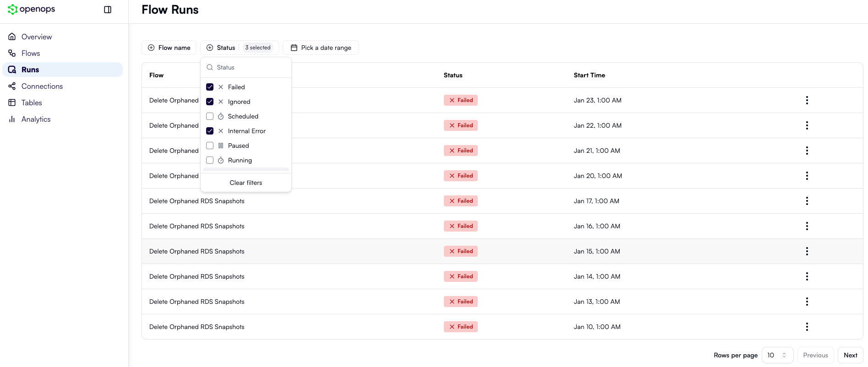
Task: Uncheck the Internal Error checkbox
Action: (x=210, y=131)
